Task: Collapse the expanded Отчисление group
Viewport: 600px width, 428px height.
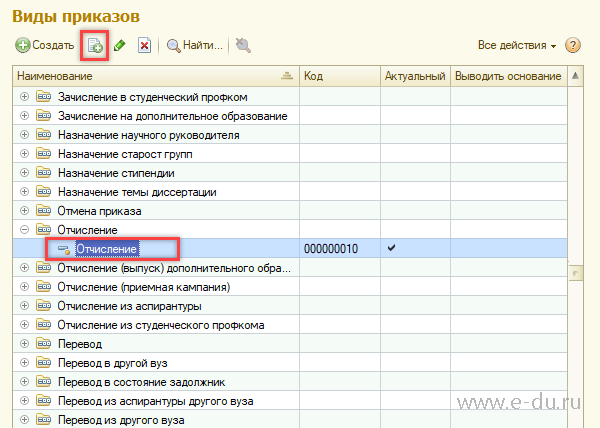Action: (x=24, y=230)
